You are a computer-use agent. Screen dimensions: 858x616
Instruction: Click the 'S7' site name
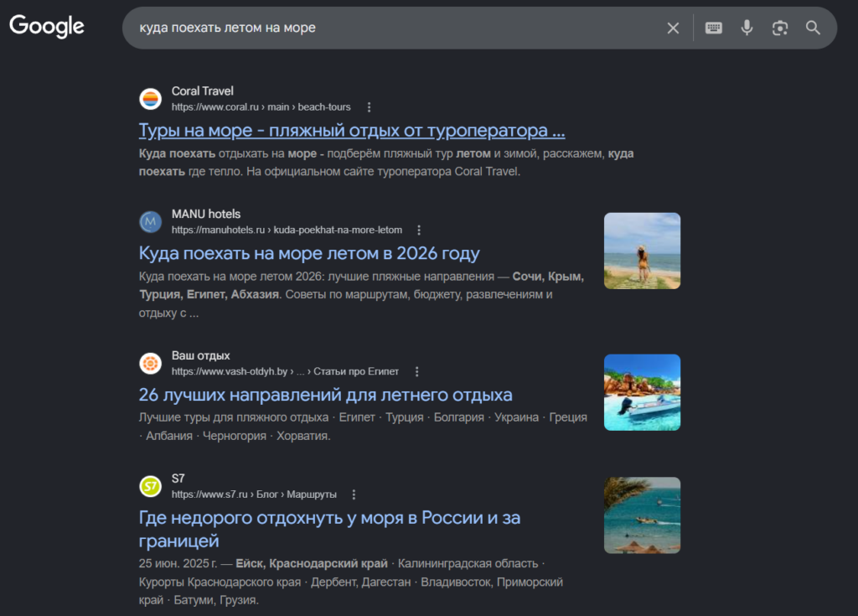pyautogui.click(x=178, y=479)
